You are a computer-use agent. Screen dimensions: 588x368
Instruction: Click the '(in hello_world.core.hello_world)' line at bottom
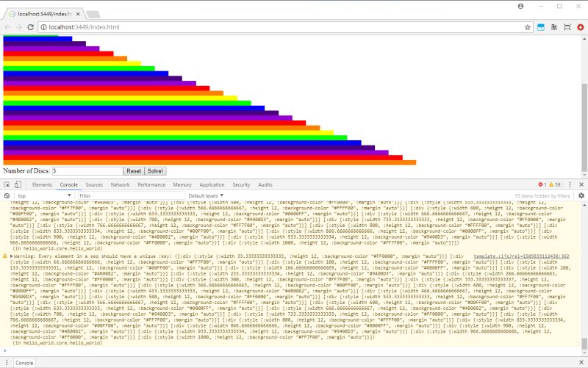click(x=57, y=343)
